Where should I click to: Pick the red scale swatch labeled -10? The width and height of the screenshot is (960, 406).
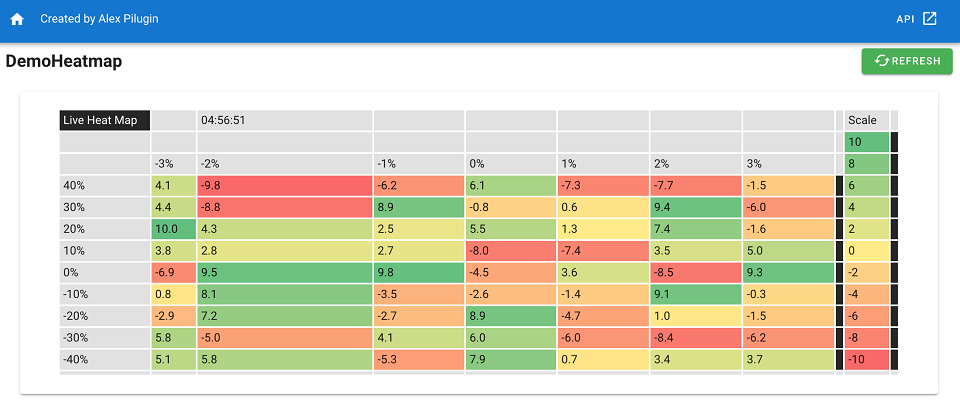(866, 359)
